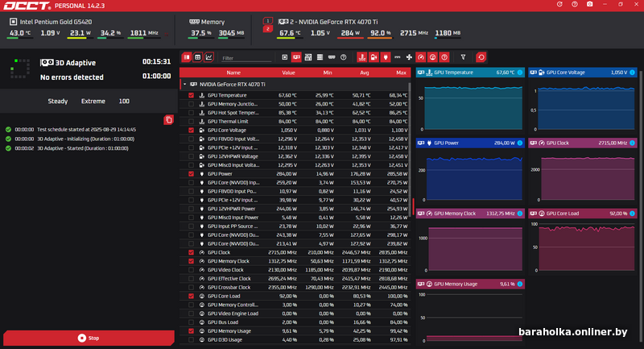Click the log entry '3D Adaptive - Started'
The width and height of the screenshot is (644, 349).
click(x=83, y=148)
